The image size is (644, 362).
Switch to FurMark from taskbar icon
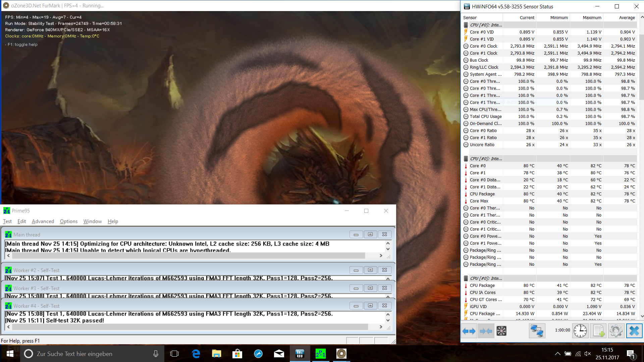coord(341,354)
